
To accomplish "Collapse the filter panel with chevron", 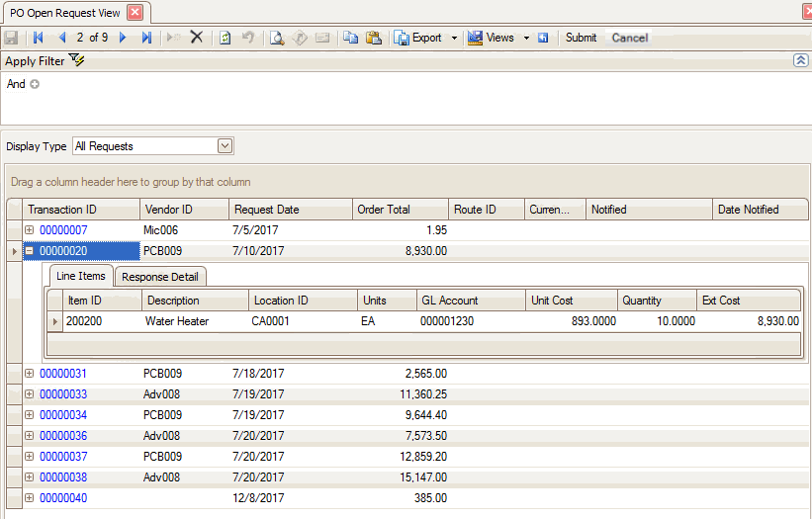I will pos(800,60).
